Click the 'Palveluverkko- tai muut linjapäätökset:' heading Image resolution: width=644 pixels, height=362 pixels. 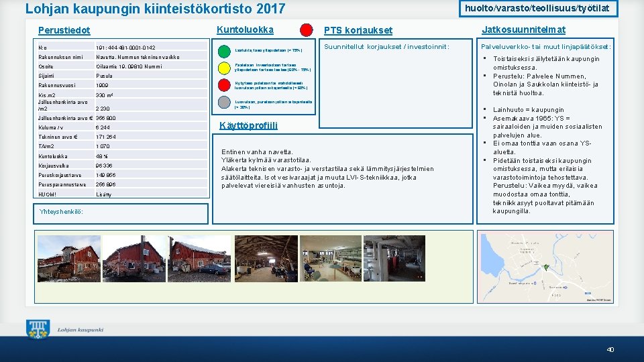tap(546, 47)
